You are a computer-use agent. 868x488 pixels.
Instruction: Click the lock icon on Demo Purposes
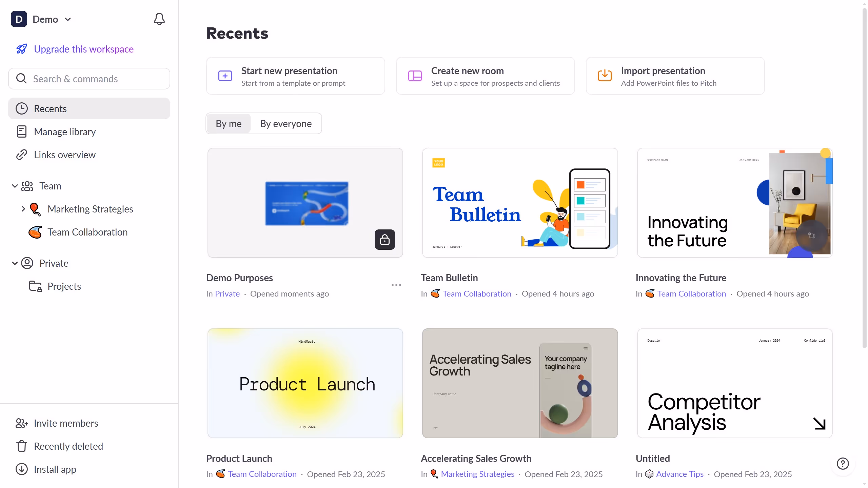click(x=384, y=240)
